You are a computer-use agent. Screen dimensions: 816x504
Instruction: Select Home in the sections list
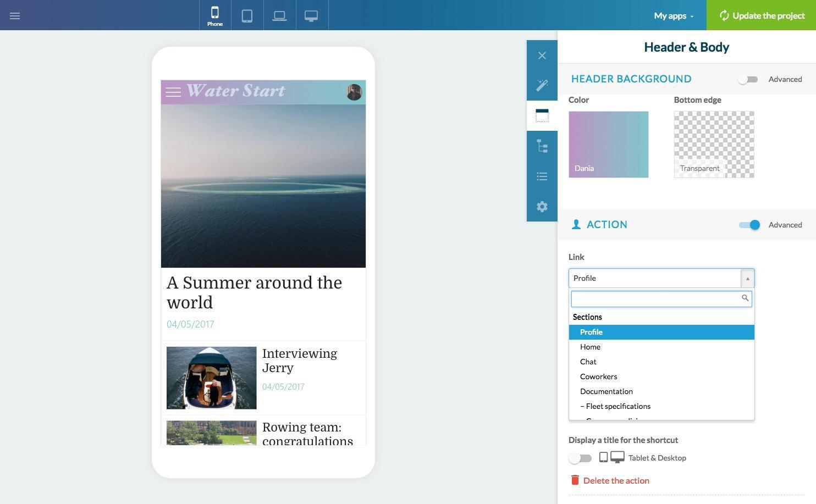[590, 347]
